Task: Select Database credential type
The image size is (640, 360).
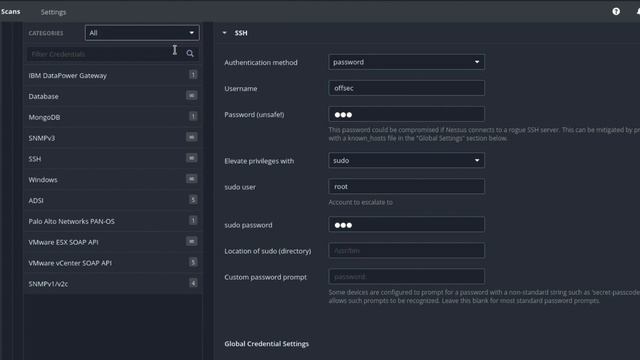Action: [113, 96]
